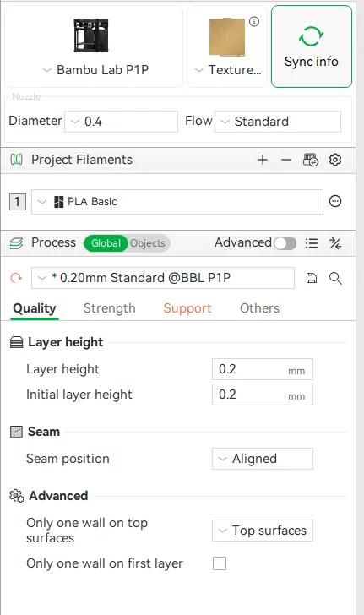Screen dimensions: 364x615
Task: Open PLA Basic more options ellipsis
Action: coord(335,201)
